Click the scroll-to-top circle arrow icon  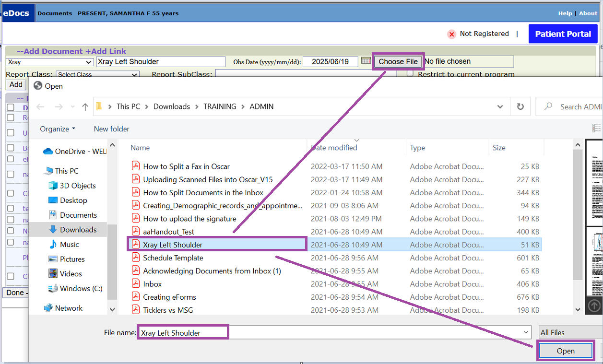(593, 305)
